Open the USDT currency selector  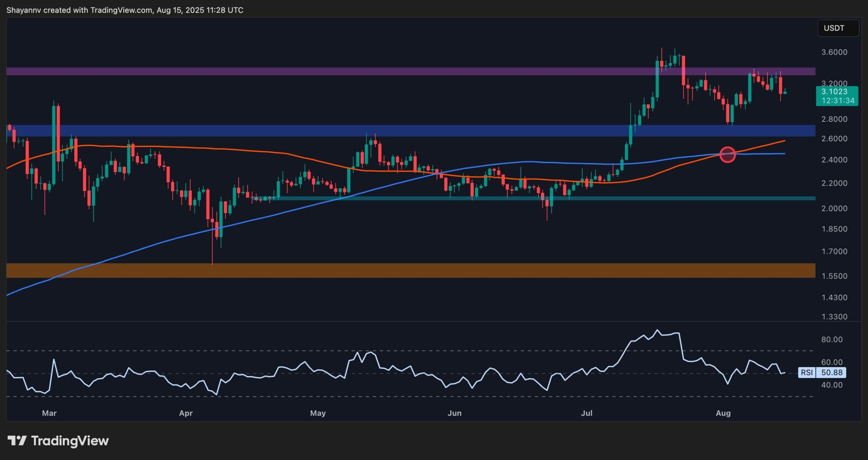(x=837, y=28)
